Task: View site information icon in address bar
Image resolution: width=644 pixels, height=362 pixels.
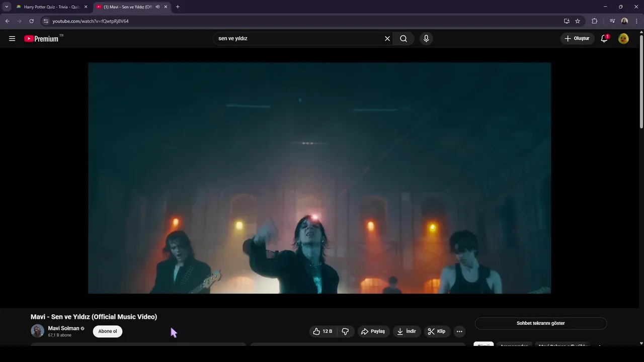Action: [x=46, y=21]
